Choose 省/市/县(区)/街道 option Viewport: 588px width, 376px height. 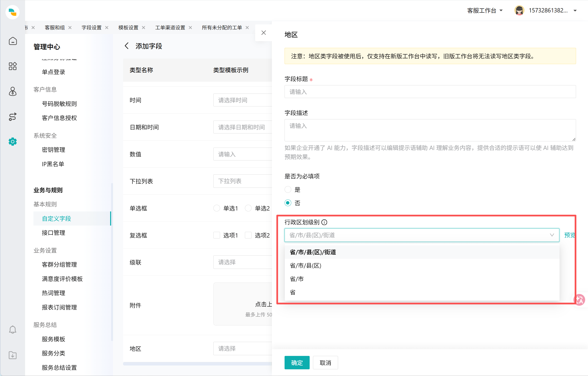tap(422, 252)
